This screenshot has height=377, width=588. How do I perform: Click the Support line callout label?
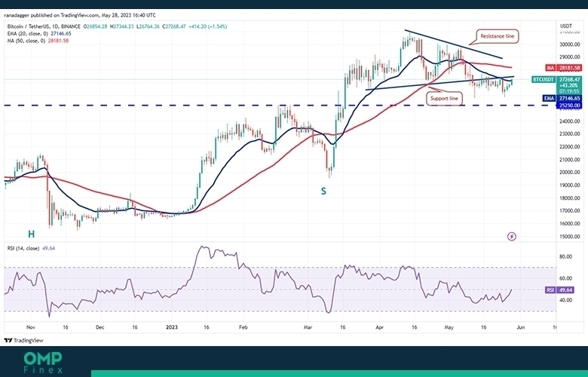point(444,98)
